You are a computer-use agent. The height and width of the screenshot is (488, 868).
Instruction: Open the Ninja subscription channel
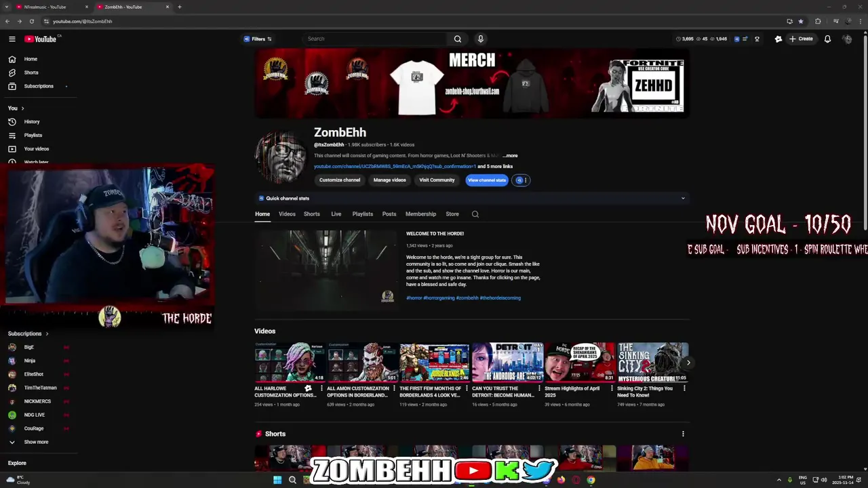click(30, 361)
